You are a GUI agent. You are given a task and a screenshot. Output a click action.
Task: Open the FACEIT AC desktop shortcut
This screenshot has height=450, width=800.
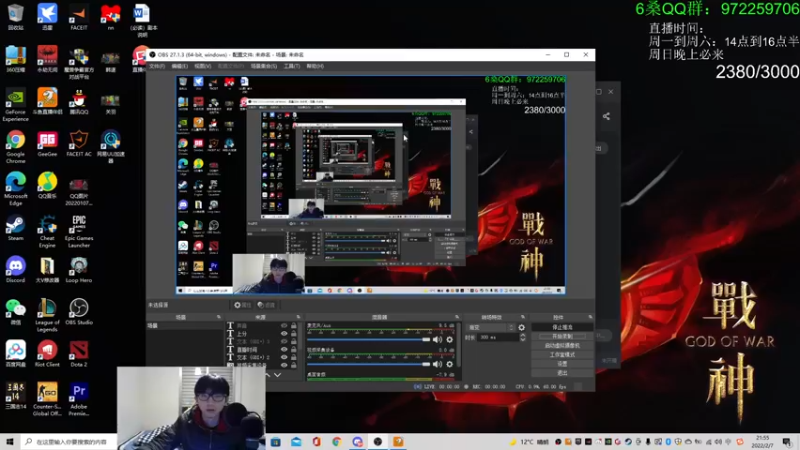pyautogui.click(x=79, y=143)
